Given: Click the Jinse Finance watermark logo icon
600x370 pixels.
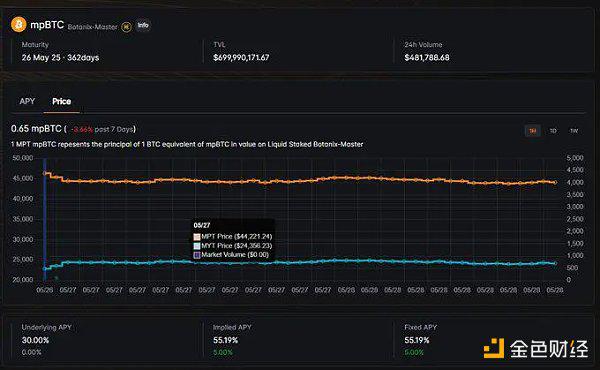Looking at the screenshot, I should point(494,348).
